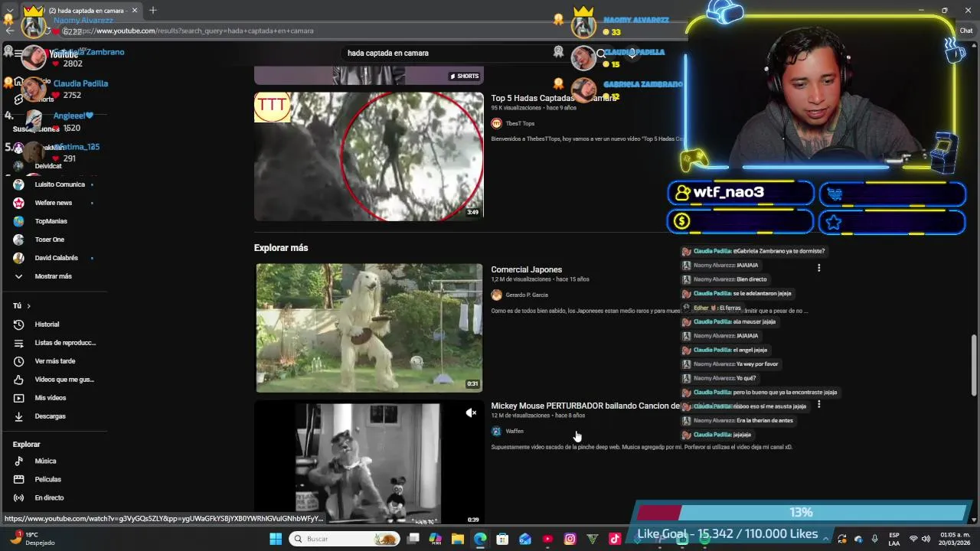Unmute the Mickey Mouse video preview
The height and width of the screenshot is (551, 980).
[471, 413]
